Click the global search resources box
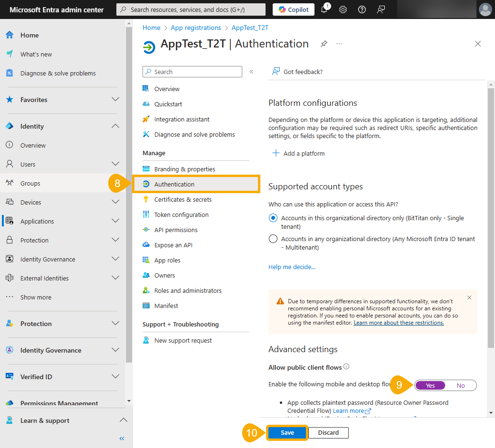 tap(191, 9)
